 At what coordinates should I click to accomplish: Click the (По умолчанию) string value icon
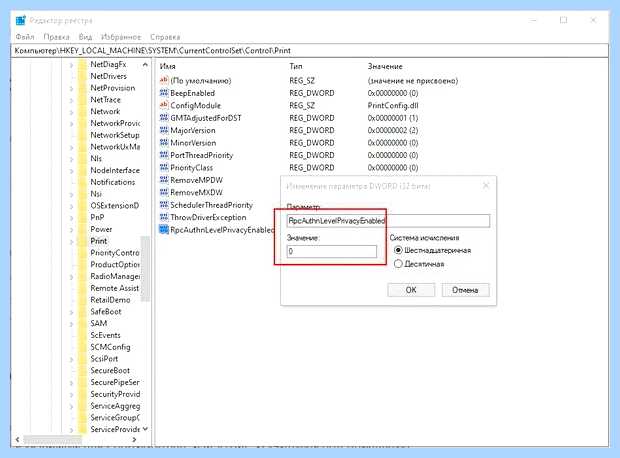(164, 80)
